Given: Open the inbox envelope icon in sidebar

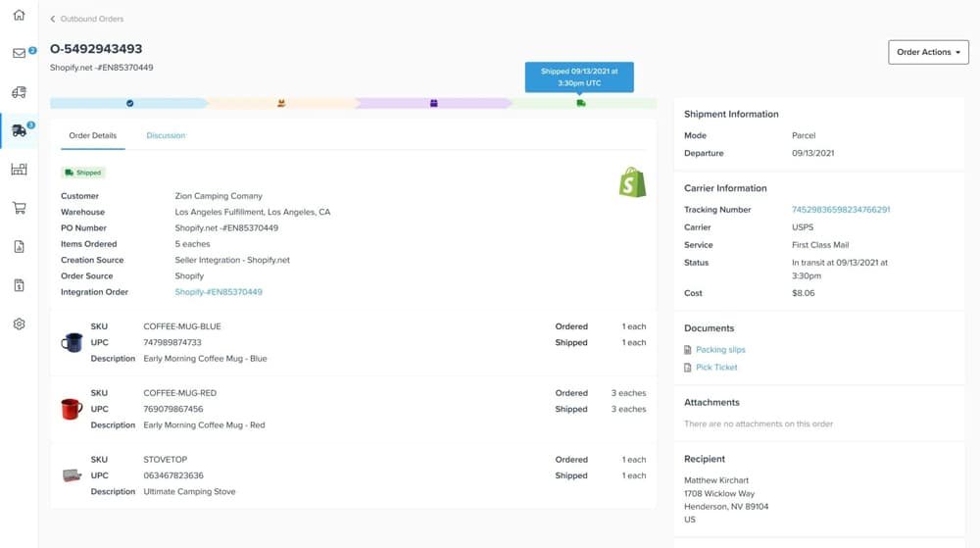Looking at the screenshot, I should pyautogui.click(x=19, y=53).
